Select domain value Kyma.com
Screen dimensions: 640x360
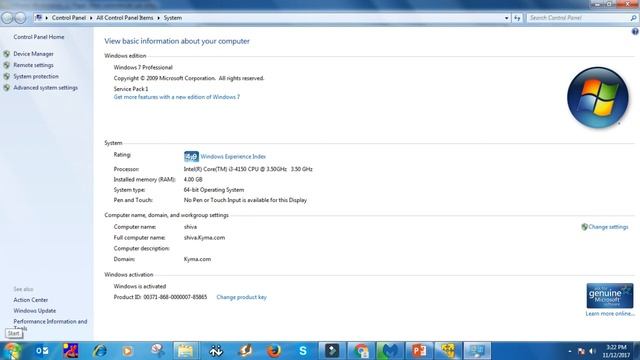point(197,259)
